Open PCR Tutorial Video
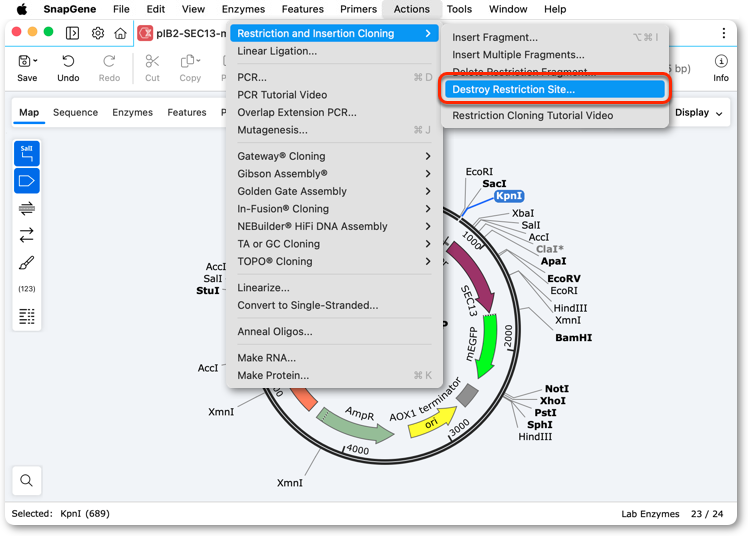Image resolution: width=748 pixels, height=536 pixels. 334,95
